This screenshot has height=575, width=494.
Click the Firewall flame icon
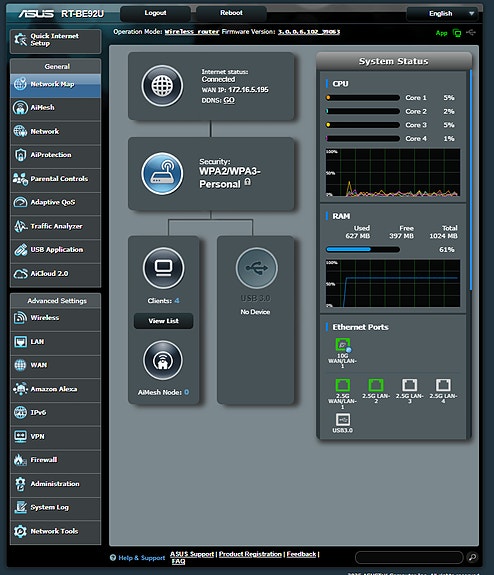[20, 460]
